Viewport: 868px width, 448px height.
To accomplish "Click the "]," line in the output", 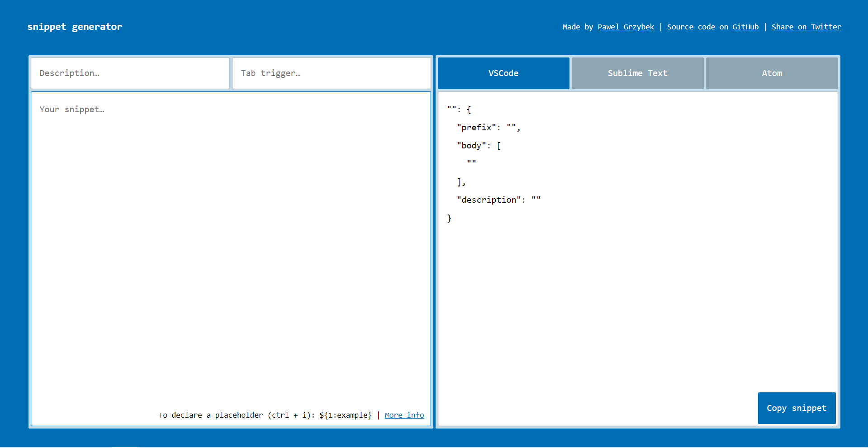I will click(461, 182).
